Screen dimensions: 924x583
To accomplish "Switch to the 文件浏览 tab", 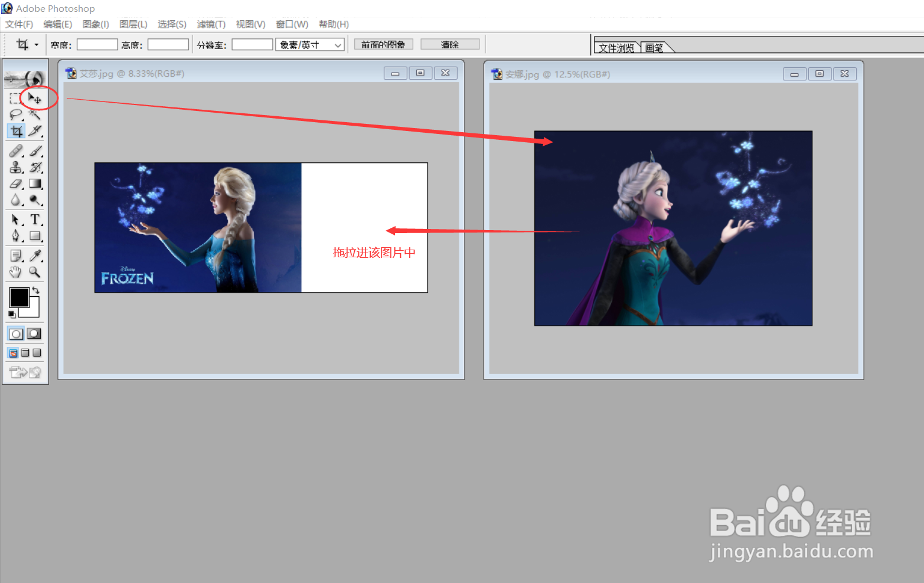I will (616, 48).
